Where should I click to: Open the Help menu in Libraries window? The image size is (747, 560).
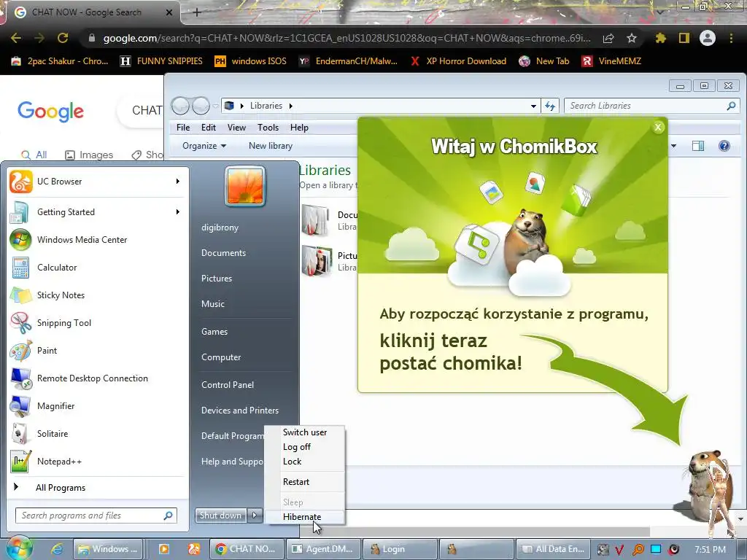pos(299,128)
